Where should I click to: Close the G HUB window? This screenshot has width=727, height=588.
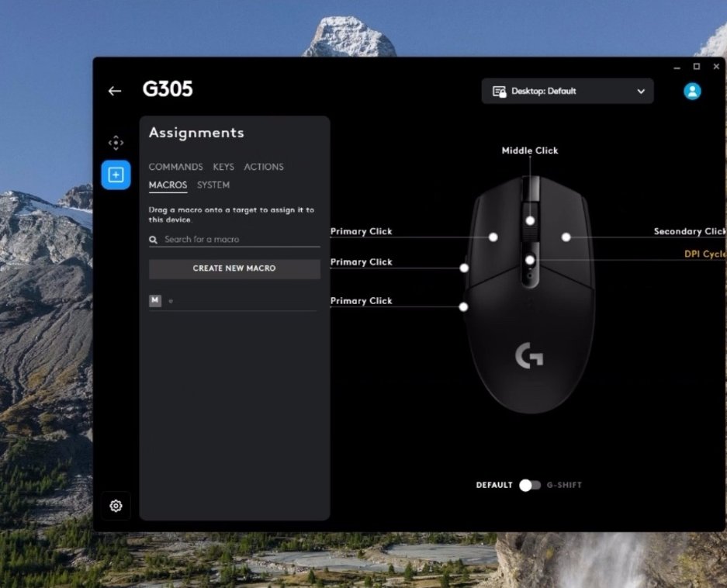coord(716,67)
